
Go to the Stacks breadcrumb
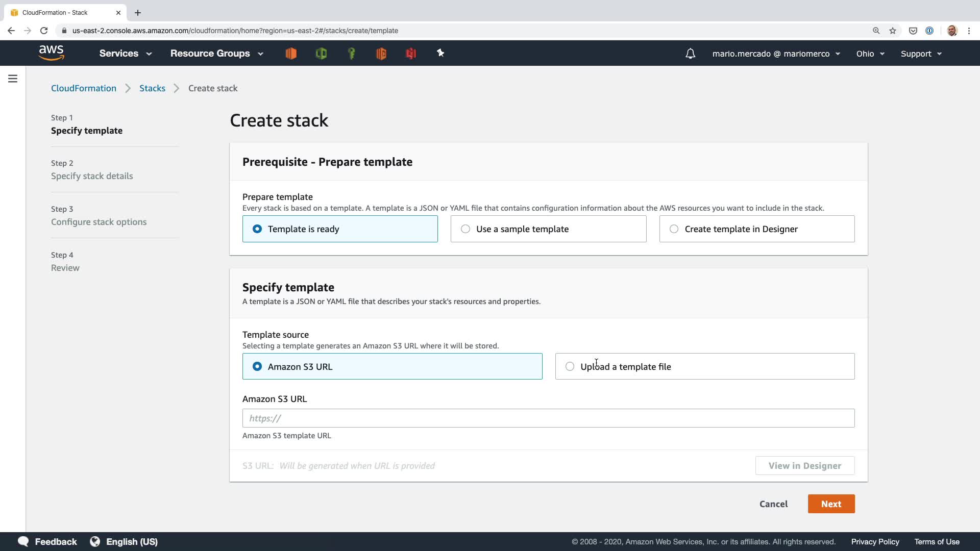click(152, 88)
